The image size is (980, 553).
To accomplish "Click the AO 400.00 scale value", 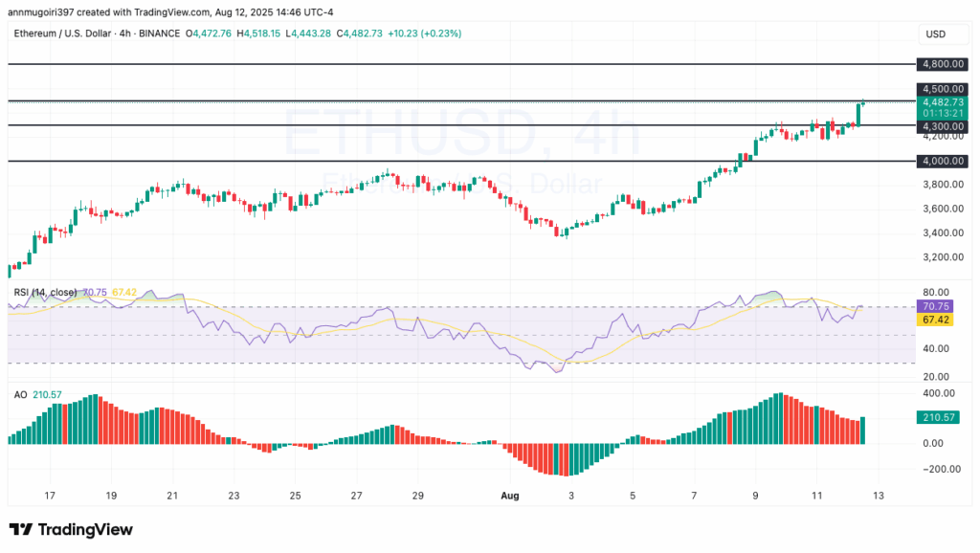I will pyautogui.click(x=939, y=393).
